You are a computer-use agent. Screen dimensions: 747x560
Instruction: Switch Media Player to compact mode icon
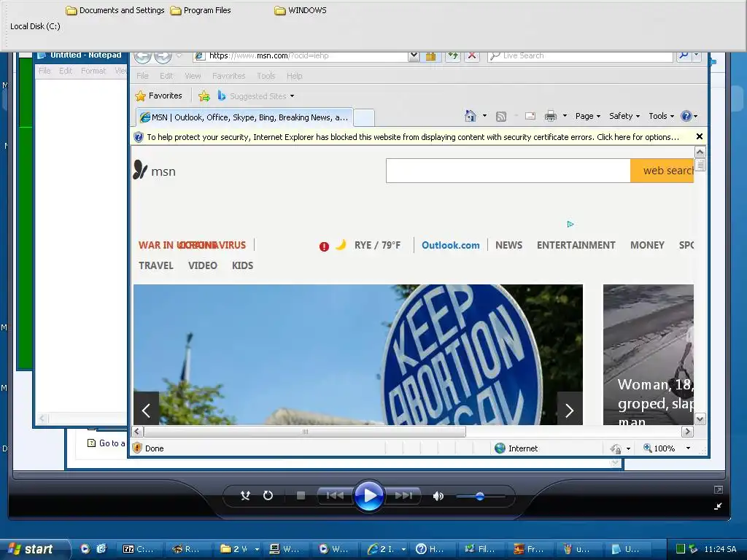coord(719,506)
